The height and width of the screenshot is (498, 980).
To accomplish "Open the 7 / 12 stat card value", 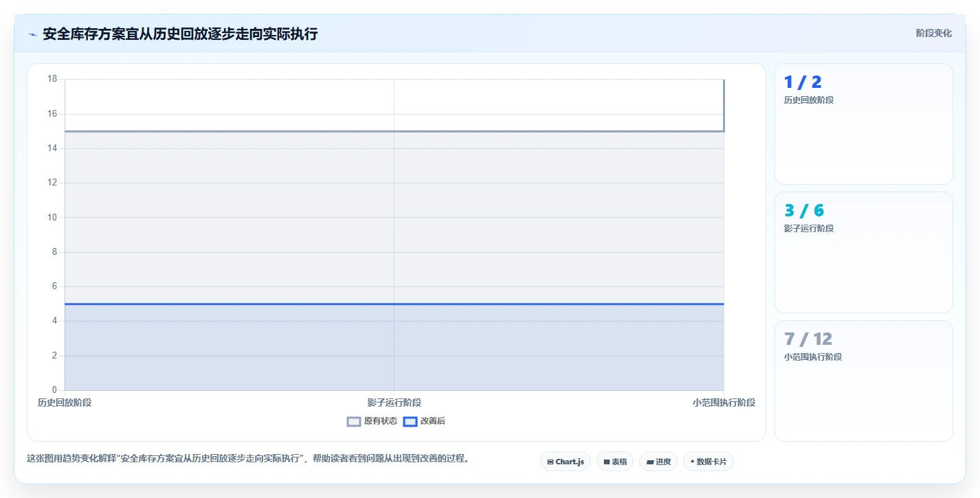I will tap(808, 339).
